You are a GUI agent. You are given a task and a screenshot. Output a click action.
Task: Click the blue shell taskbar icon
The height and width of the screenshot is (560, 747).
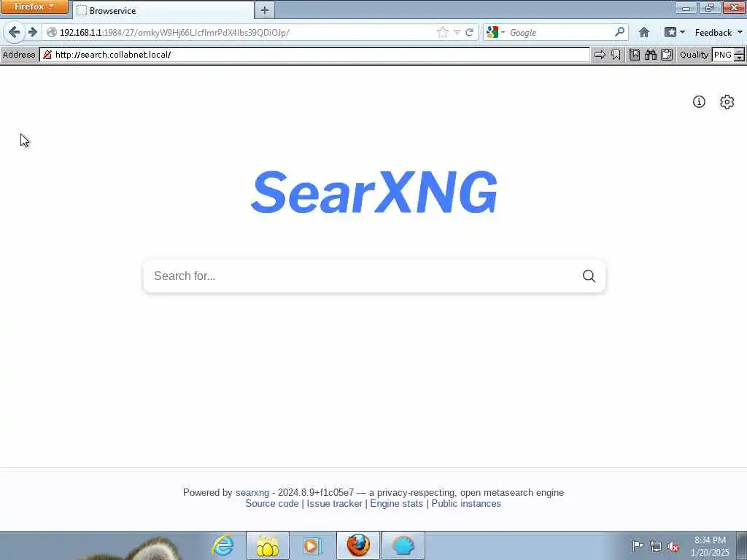[x=403, y=545]
